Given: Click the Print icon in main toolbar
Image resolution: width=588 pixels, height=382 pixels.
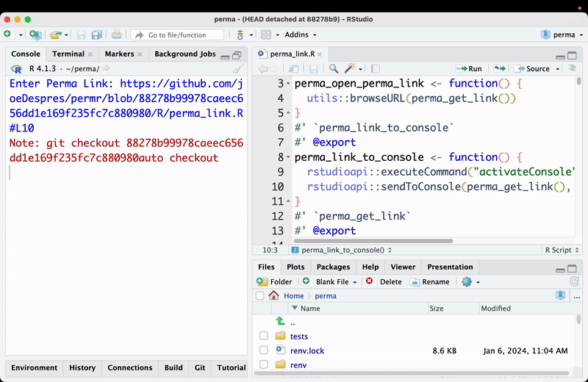Looking at the screenshot, I should 117,35.
